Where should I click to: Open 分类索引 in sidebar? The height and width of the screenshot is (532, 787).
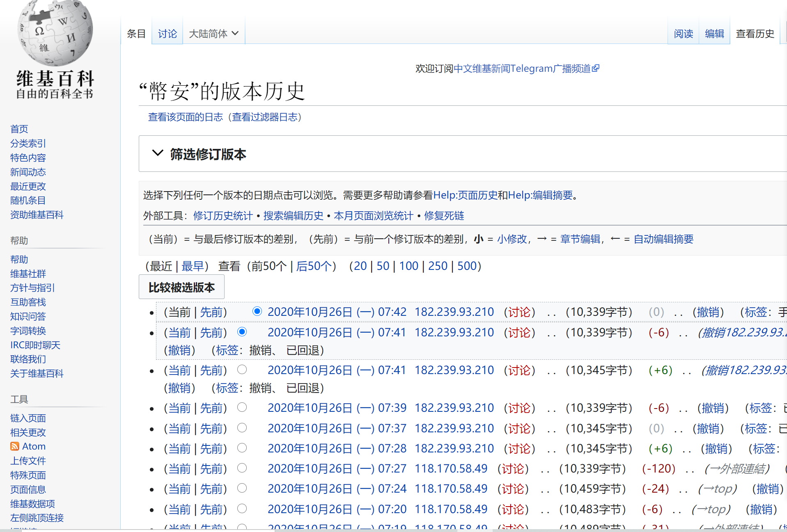click(28, 143)
